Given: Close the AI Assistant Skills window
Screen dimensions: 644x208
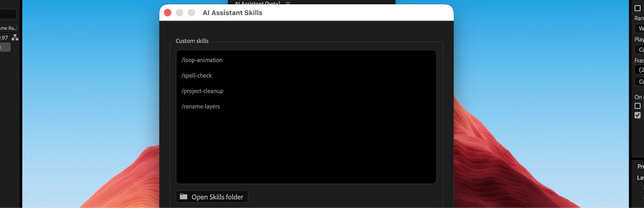Looking at the screenshot, I should pos(167,13).
